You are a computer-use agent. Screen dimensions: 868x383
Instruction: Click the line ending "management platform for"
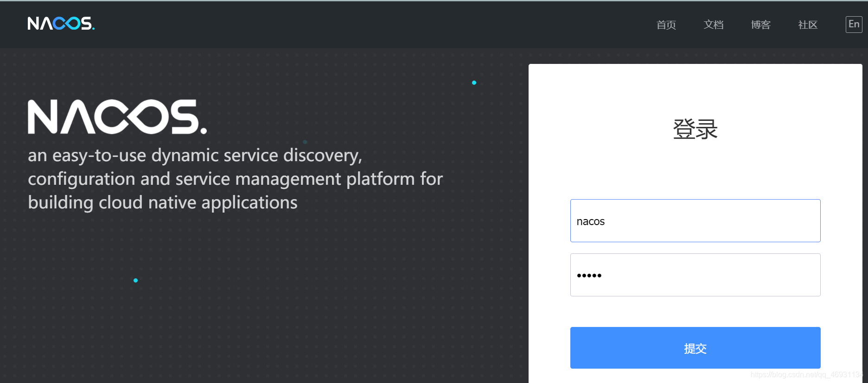(236, 179)
